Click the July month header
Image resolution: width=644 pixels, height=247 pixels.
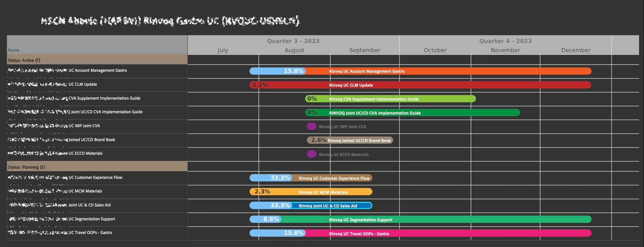tap(223, 50)
